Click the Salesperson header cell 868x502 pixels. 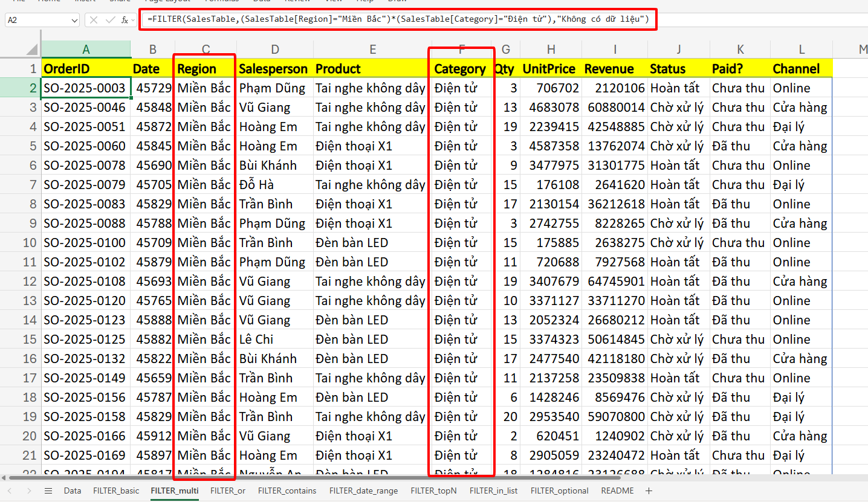click(x=275, y=69)
